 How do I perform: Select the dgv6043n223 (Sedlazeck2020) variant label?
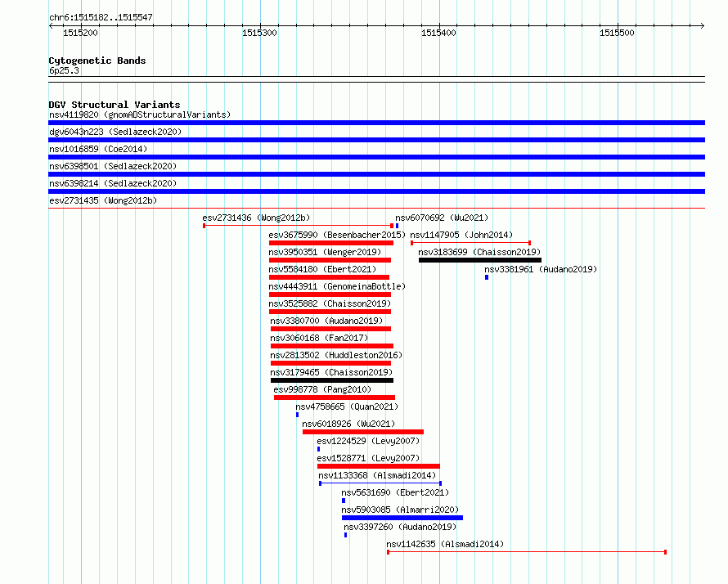(x=115, y=132)
